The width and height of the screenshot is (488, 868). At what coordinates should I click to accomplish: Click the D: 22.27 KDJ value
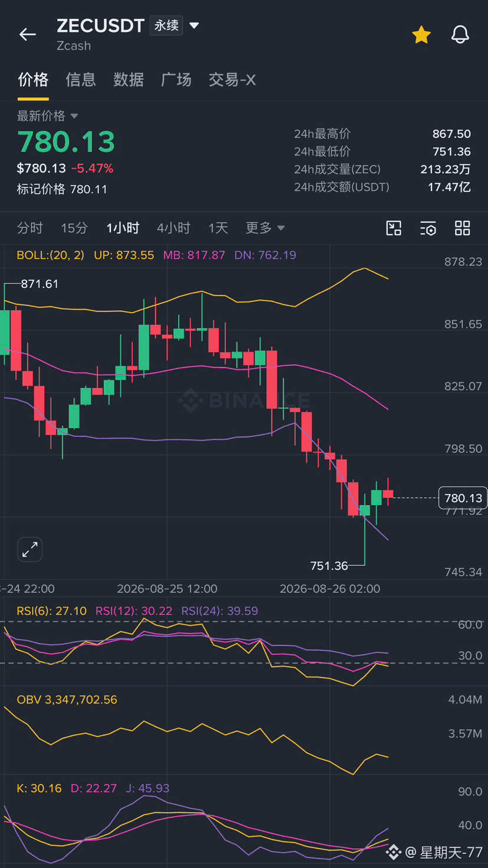(x=94, y=788)
